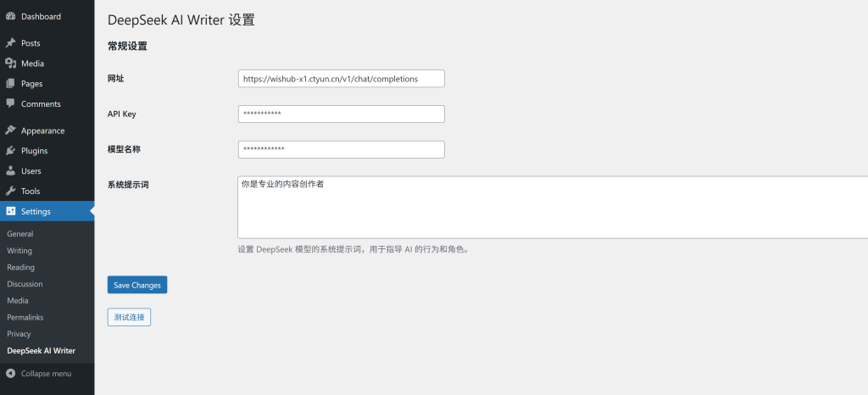Viewport: 868px width, 395px height.
Task: Click the 系统提示词 field label
Action: 128,185
